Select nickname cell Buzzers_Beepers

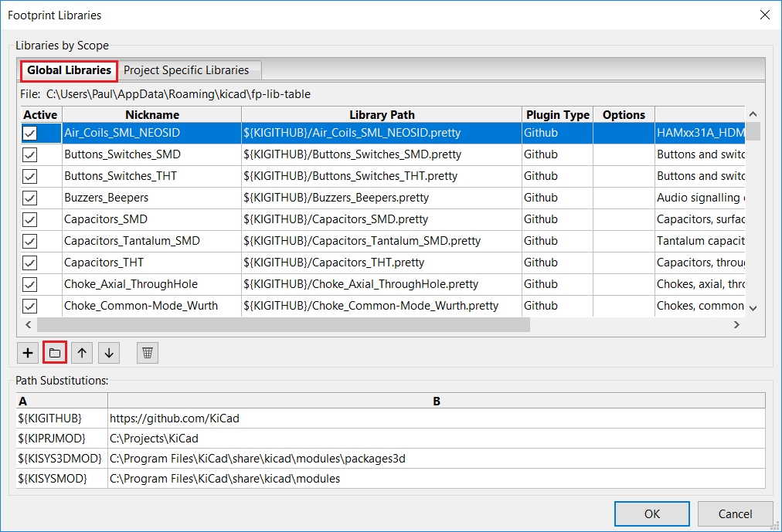click(151, 198)
